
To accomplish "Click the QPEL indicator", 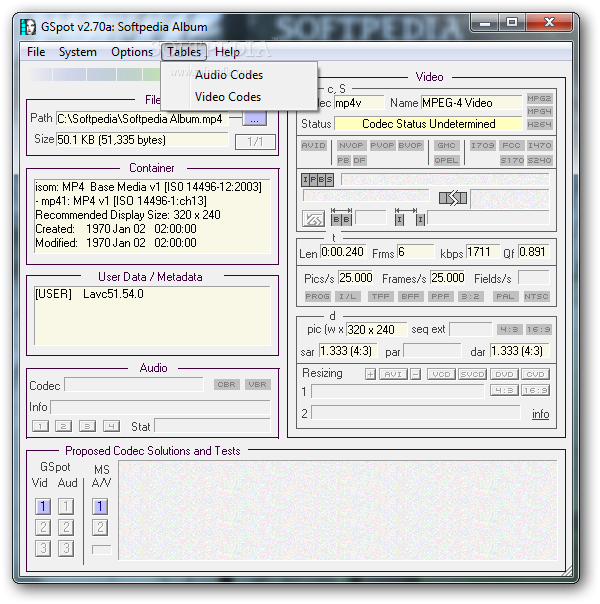I will [446, 160].
